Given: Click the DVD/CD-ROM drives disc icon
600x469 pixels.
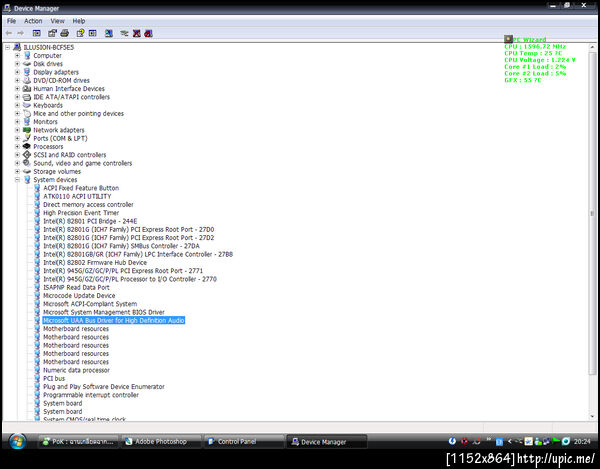Looking at the screenshot, I should (x=27, y=80).
